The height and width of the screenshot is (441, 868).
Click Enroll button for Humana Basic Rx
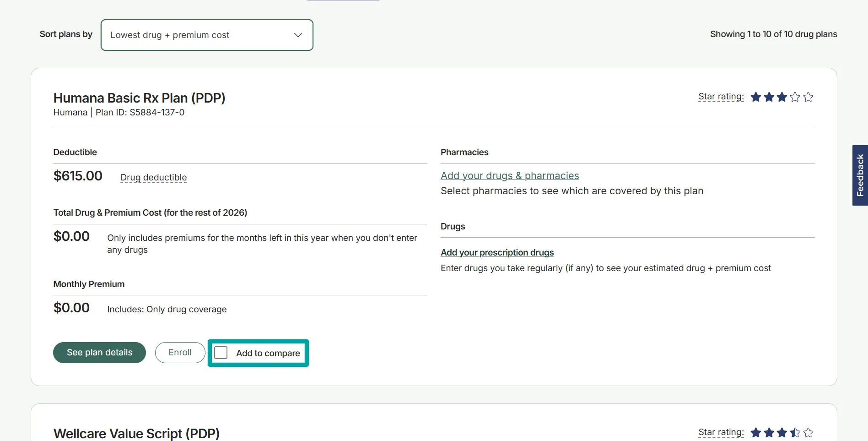click(180, 353)
